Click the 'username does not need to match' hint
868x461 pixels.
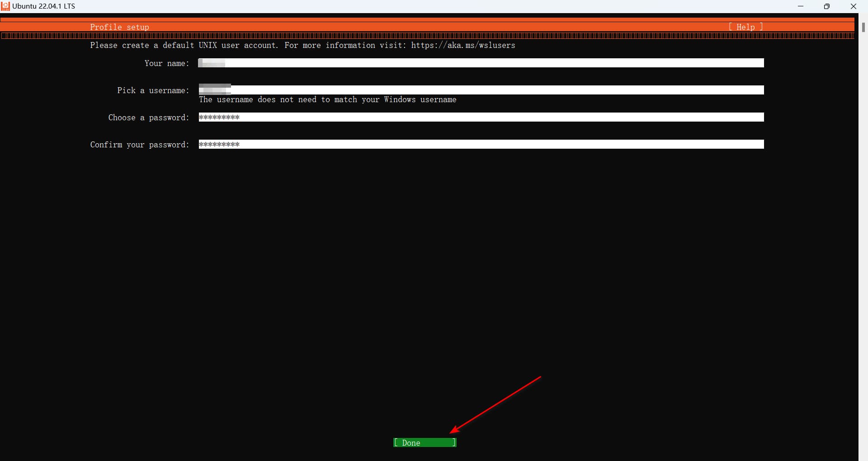327,99
